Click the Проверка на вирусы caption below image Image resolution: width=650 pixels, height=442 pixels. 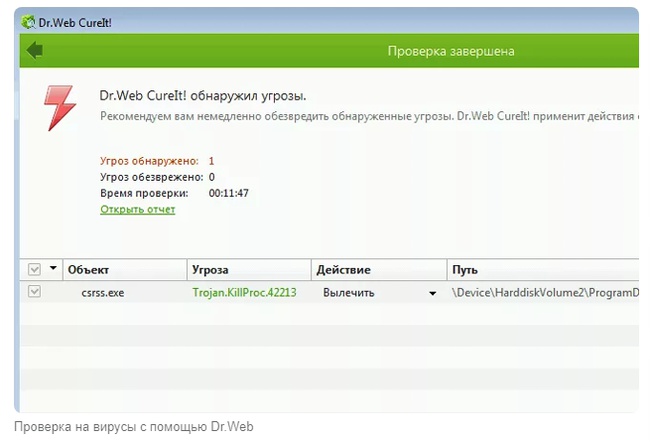(x=133, y=427)
